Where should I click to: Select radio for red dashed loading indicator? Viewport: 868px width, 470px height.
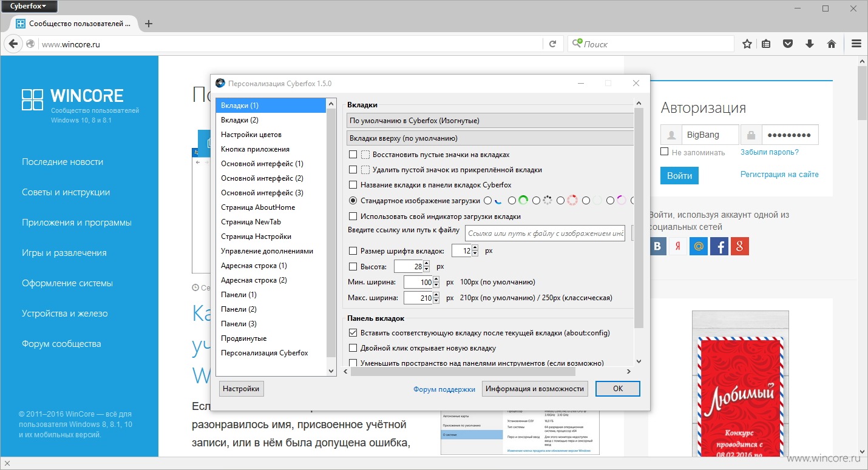[561, 200]
